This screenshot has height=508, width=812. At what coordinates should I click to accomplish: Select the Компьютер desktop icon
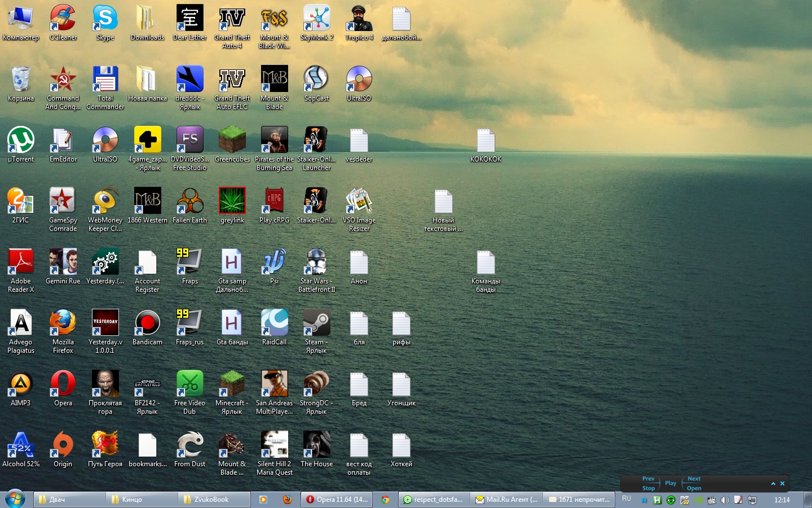coord(21,18)
